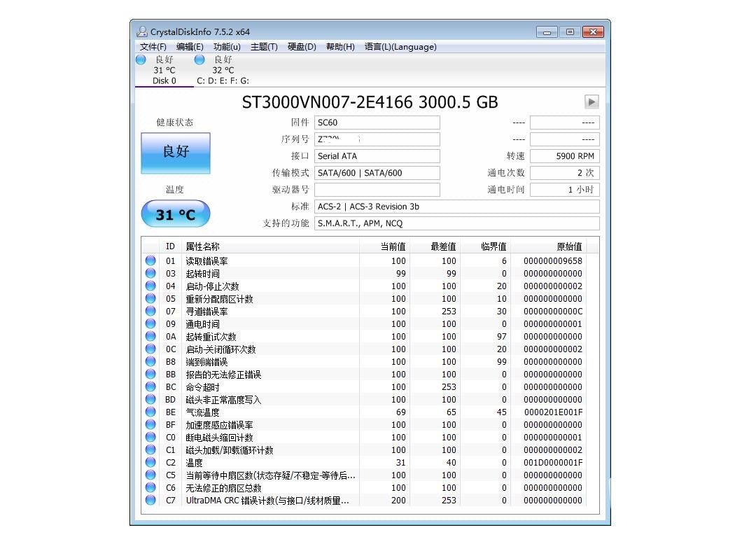Click the raw value 001D0000001F
Viewport: 756px width, 537px height.
[x=553, y=462]
